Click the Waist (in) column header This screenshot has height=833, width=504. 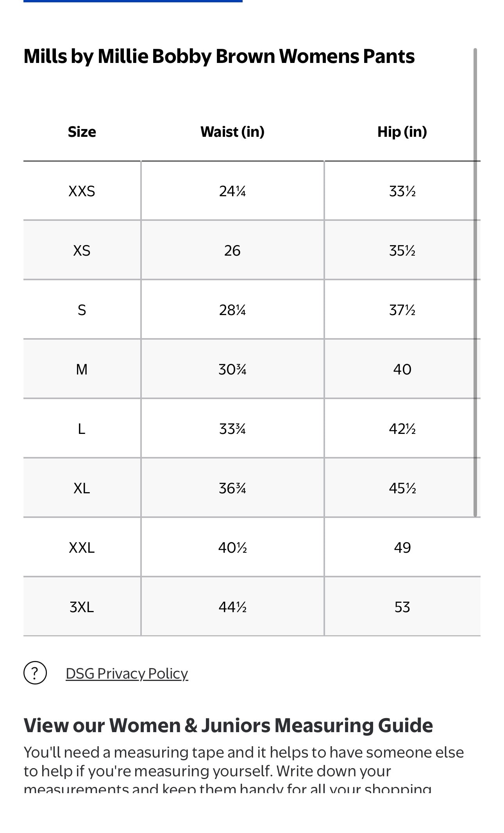click(x=232, y=132)
